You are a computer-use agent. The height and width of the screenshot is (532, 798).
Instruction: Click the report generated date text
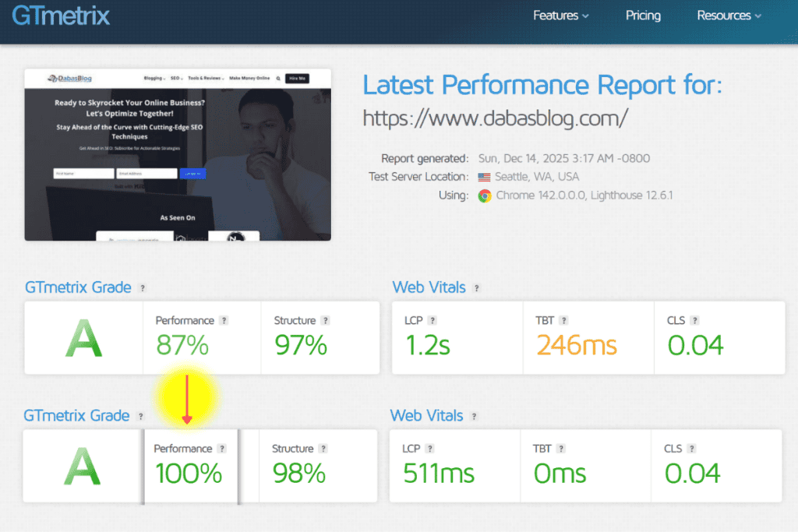pos(564,159)
